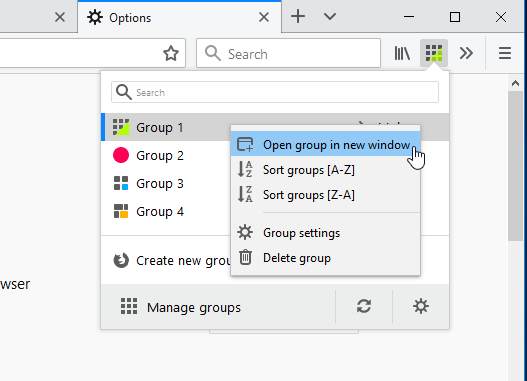The image size is (527, 381).
Task: Click the A-Z sort arrow icon
Action: pos(245,169)
